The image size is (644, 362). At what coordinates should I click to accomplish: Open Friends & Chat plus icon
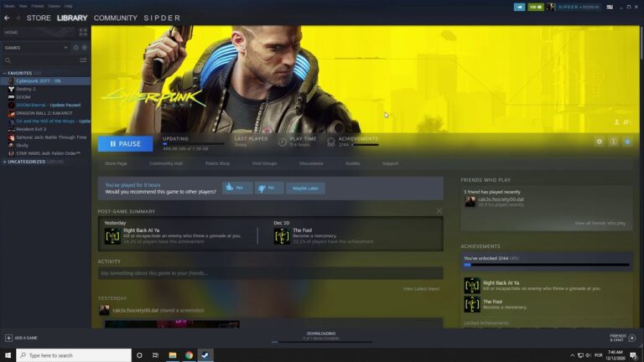pyautogui.click(x=632, y=338)
